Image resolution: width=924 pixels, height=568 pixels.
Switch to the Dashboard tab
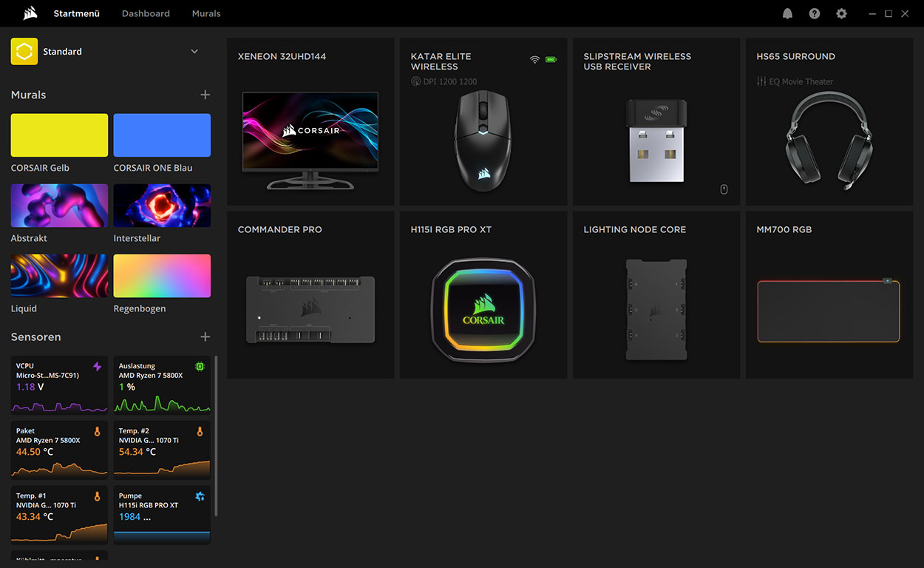click(x=146, y=13)
